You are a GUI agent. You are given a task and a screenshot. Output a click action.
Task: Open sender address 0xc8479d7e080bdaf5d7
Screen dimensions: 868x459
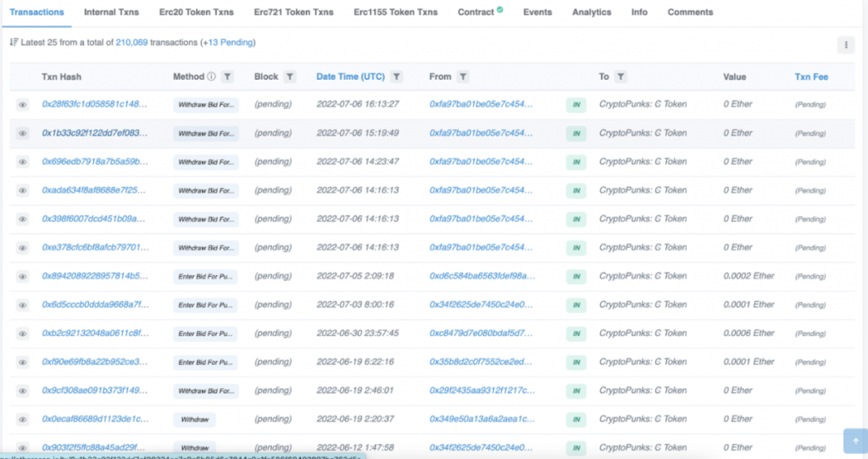click(481, 333)
